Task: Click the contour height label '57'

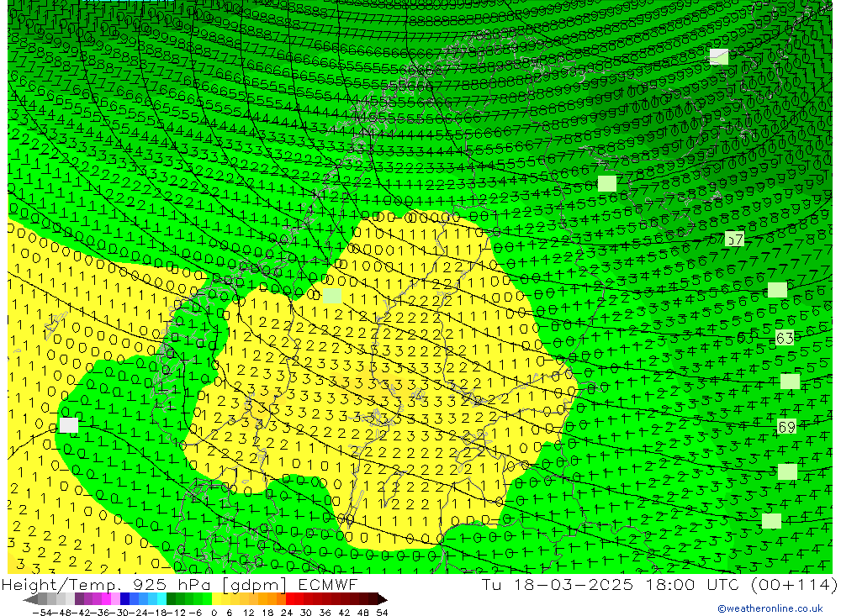Action: [734, 240]
